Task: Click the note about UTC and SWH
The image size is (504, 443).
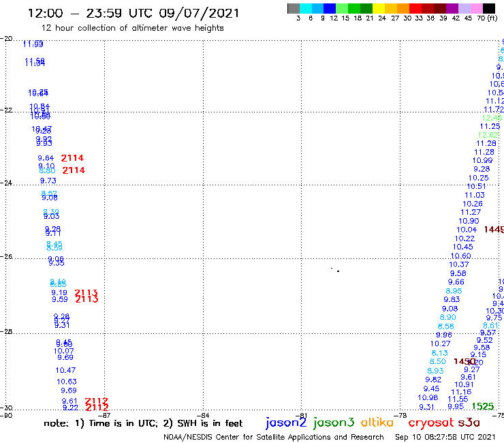Action: (x=143, y=423)
